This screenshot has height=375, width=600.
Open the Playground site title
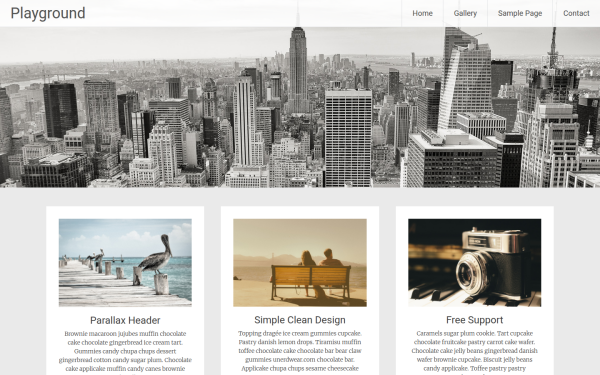48,13
